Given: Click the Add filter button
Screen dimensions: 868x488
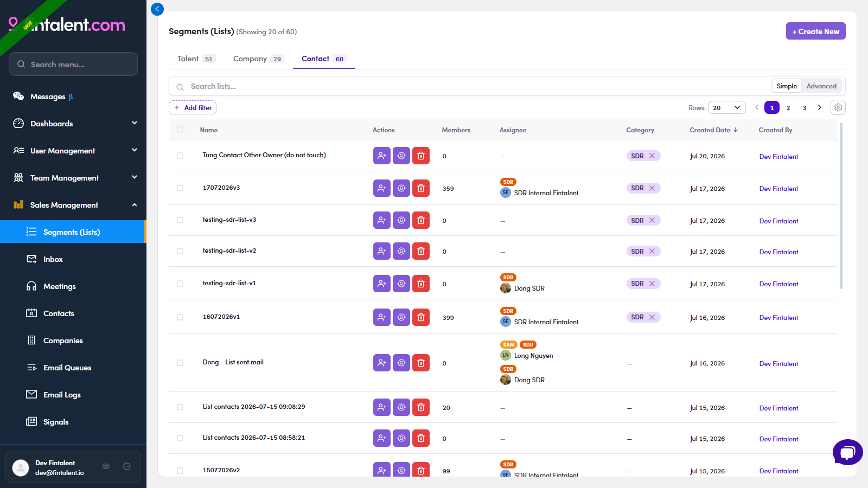Looking at the screenshot, I should (193, 107).
